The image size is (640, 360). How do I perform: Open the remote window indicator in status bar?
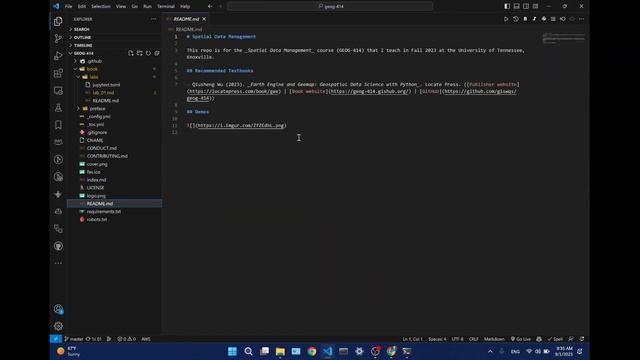56,339
